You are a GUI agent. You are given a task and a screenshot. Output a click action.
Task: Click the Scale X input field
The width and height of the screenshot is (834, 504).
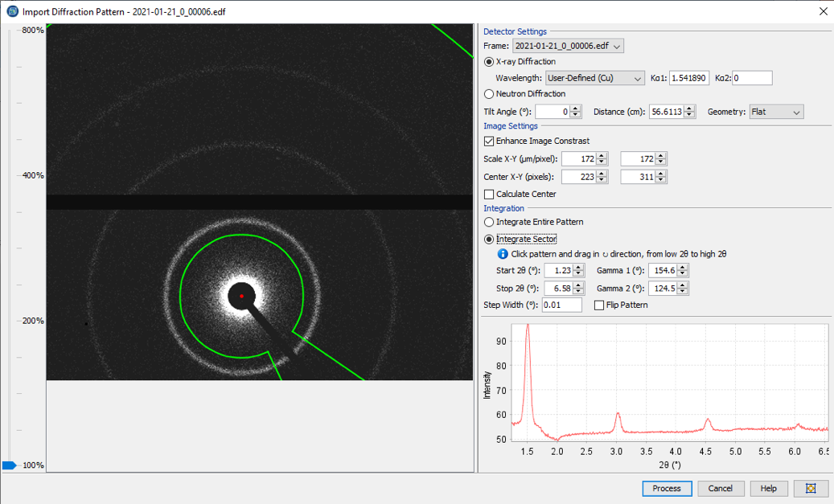point(579,159)
